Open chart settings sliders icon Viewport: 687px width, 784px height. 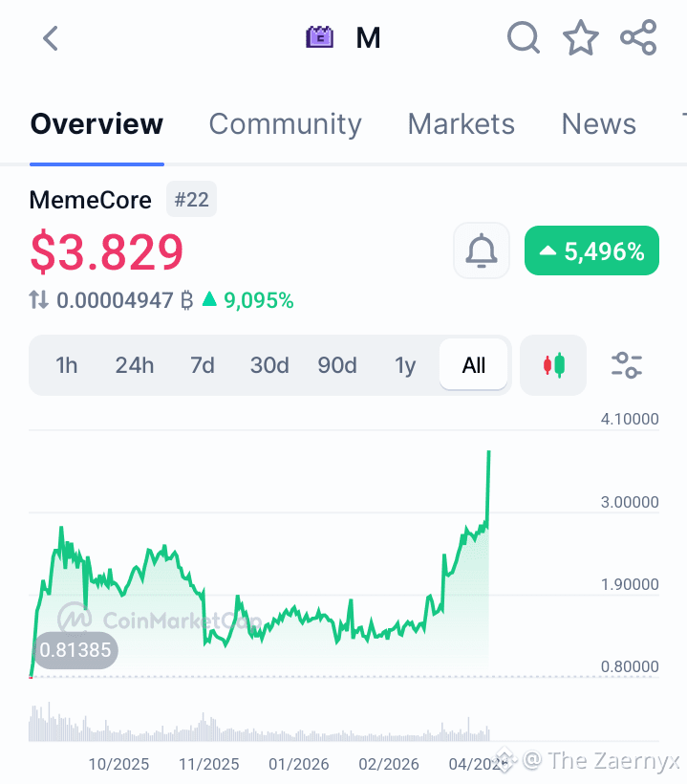point(627,365)
